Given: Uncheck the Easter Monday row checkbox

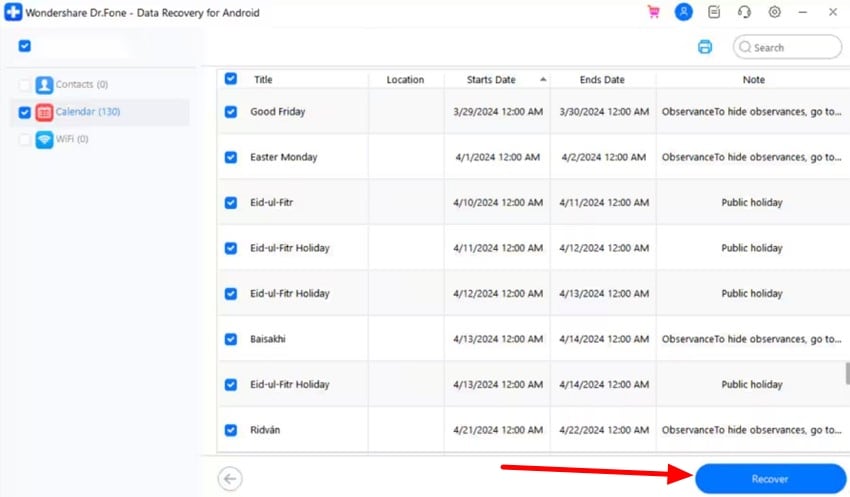Looking at the screenshot, I should (x=230, y=157).
